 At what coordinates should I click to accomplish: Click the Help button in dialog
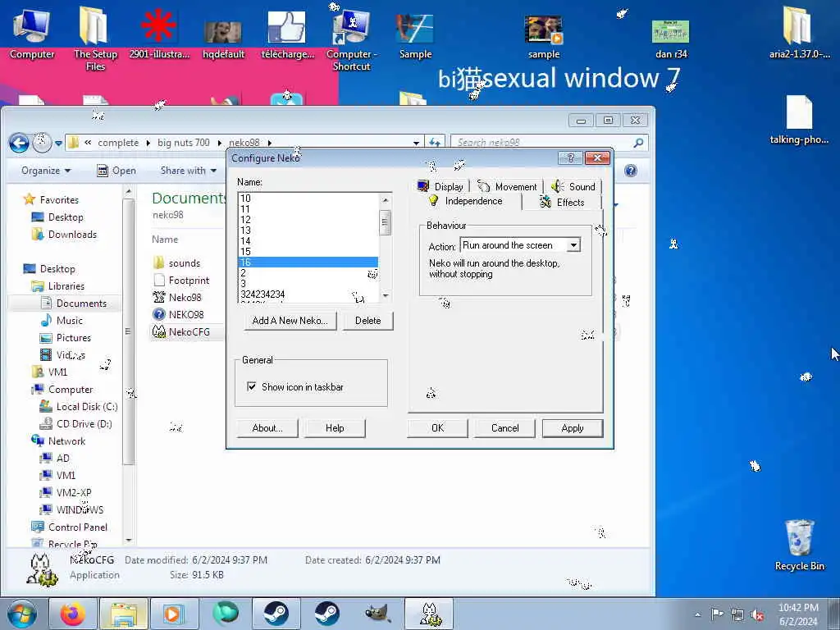[335, 428]
